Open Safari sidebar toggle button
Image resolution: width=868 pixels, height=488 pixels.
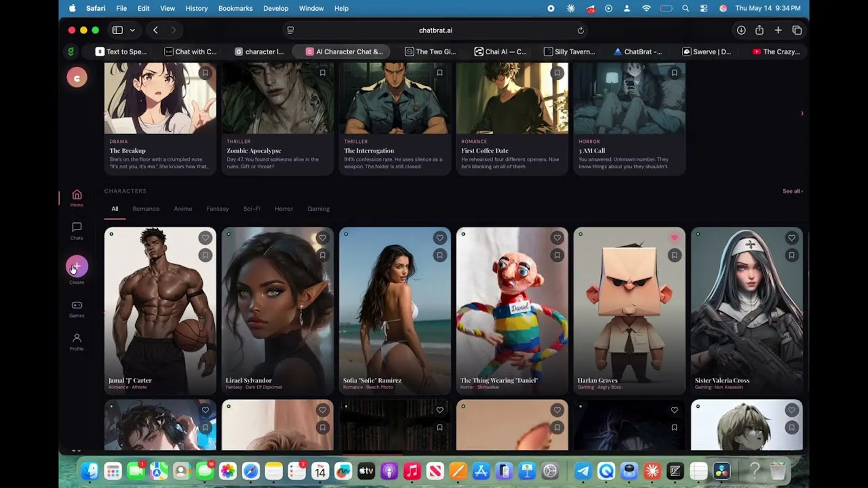click(118, 30)
